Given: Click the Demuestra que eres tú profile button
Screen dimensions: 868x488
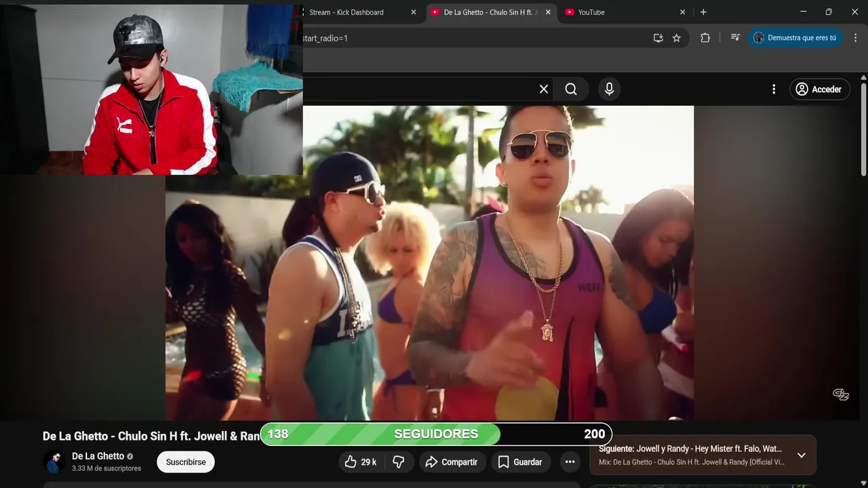Looking at the screenshot, I should (795, 38).
